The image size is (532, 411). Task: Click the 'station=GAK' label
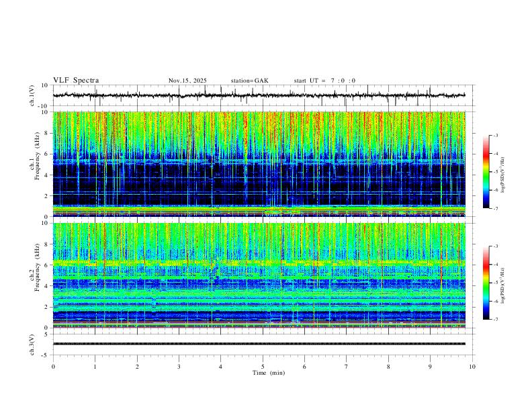point(249,81)
